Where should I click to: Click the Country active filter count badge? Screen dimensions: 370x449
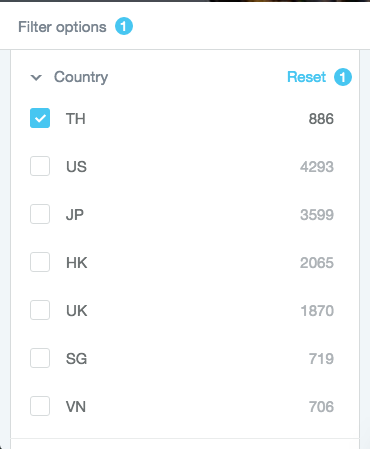[x=343, y=77]
